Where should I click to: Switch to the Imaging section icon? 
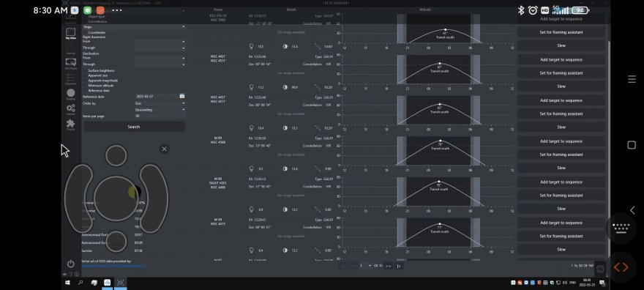point(71,94)
